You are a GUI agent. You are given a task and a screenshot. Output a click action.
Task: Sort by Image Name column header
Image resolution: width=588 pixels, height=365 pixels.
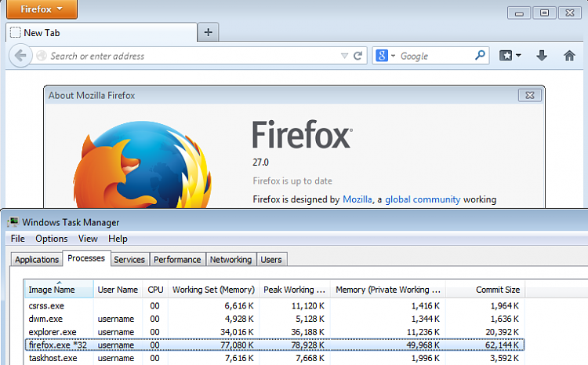(59, 290)
